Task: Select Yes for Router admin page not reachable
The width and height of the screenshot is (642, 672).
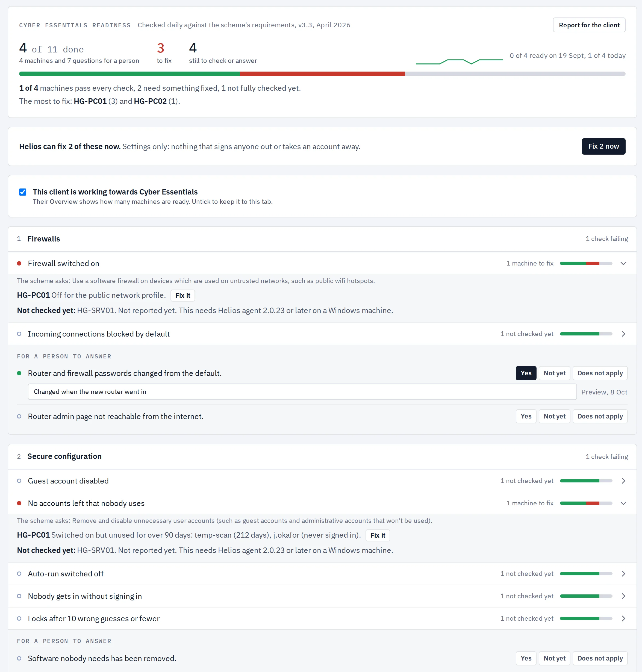Action: tap(526, 416)
